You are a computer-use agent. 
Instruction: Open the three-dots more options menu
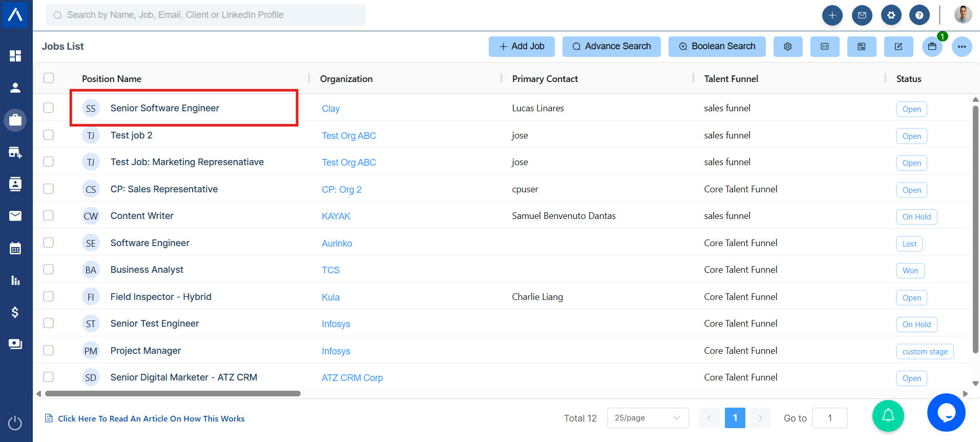pyautogui.click(x=962, y=47)
